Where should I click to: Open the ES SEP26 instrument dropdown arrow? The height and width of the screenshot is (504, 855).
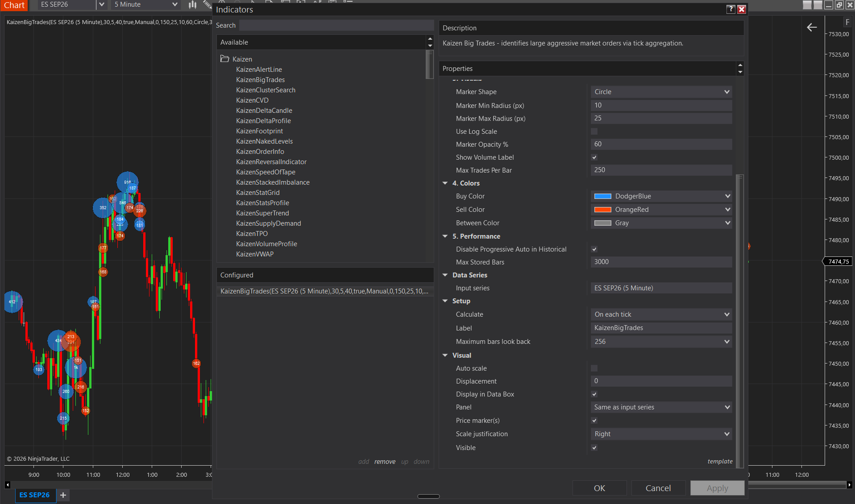pos(102,4)
